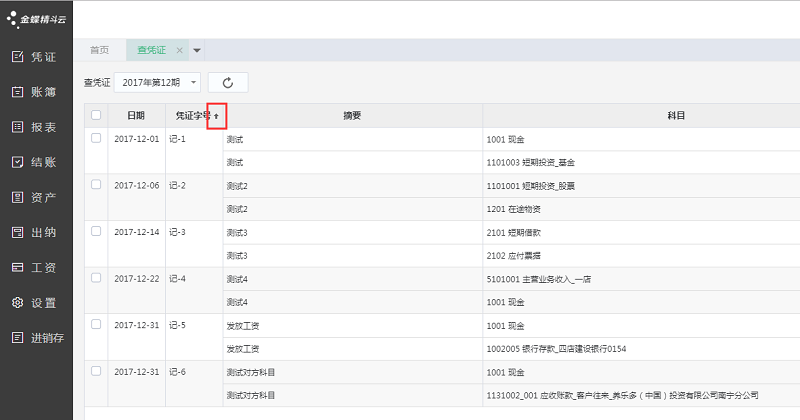The image size is (800, 420).
Task: Click the refresh icon button
Action: coord(228,83)
